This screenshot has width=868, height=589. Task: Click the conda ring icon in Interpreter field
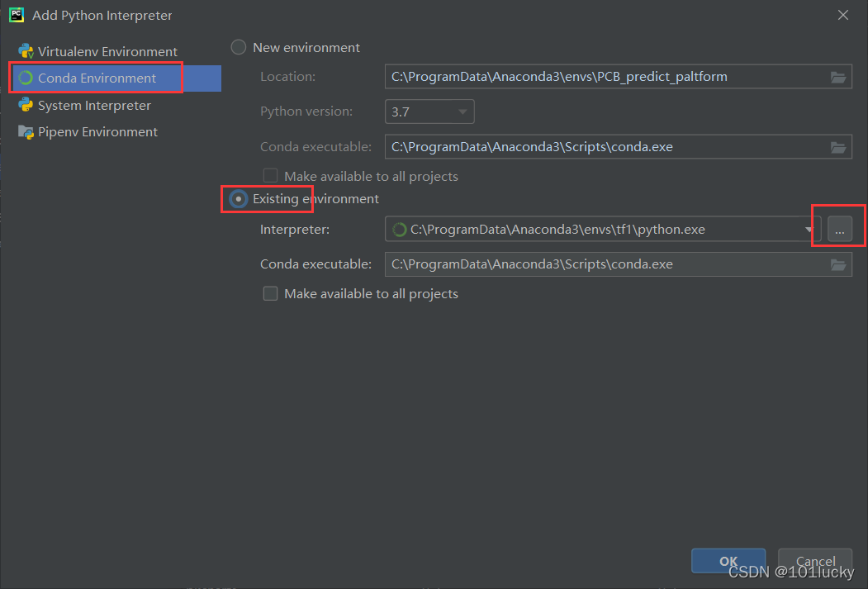399,229
